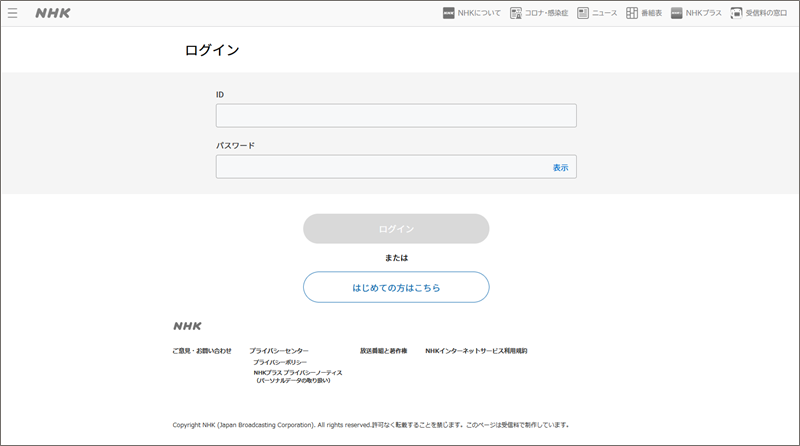Open the hamburger menu in the header
Screen dimensions: 800x446
pos(13,14)
